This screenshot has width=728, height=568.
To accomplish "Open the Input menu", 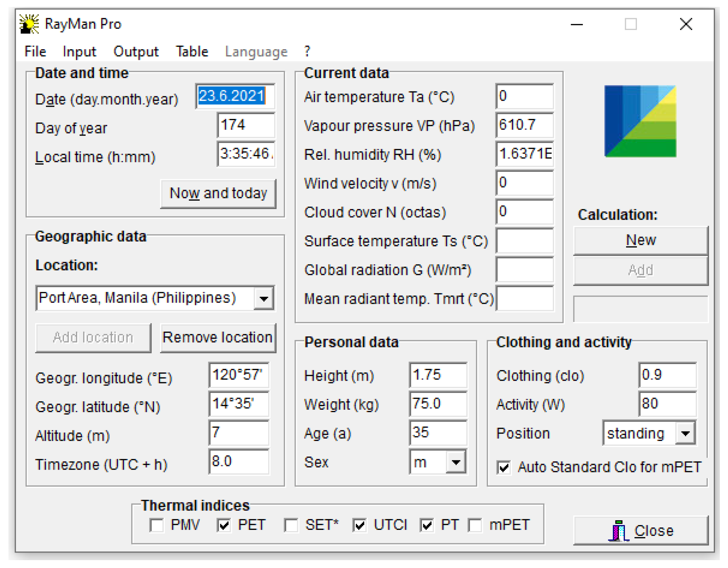I will [x=79, y=51].
